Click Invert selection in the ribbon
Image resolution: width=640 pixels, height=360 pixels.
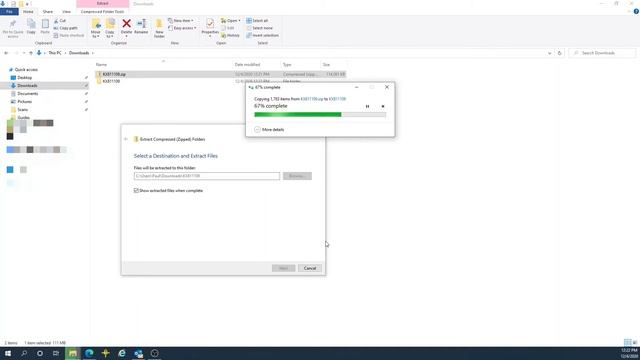(262, 36)
